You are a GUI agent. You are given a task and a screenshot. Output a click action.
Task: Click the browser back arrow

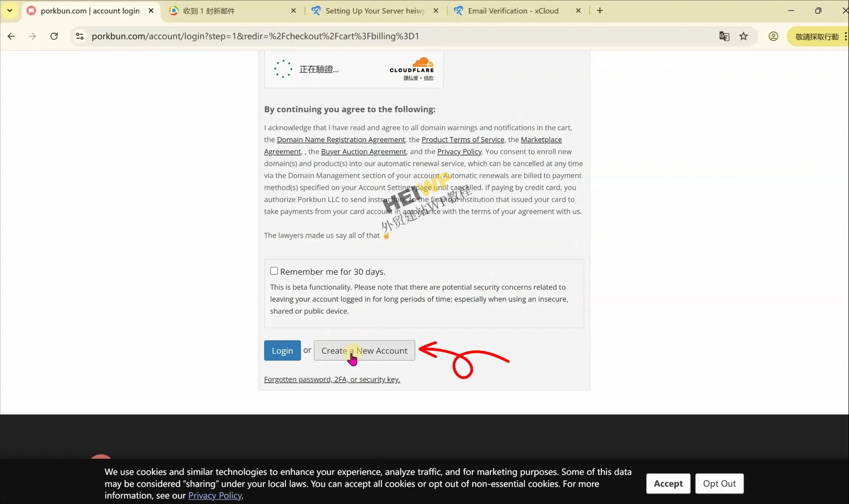(x=11, y=36)
